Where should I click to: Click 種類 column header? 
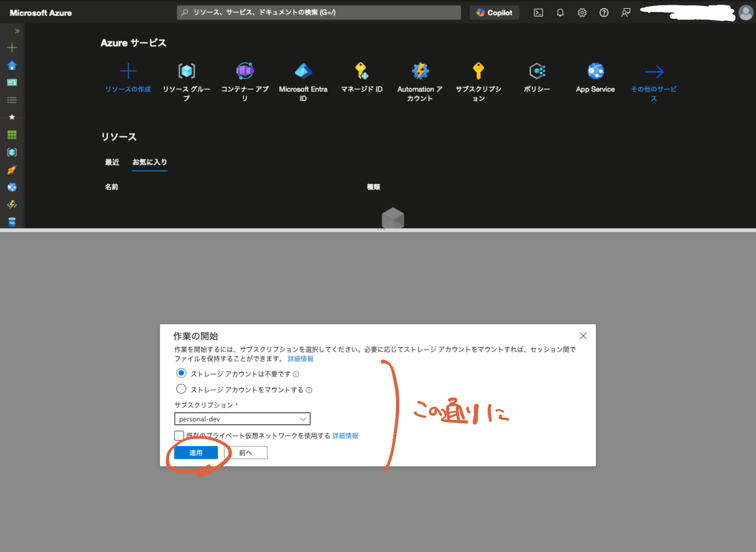373,187
